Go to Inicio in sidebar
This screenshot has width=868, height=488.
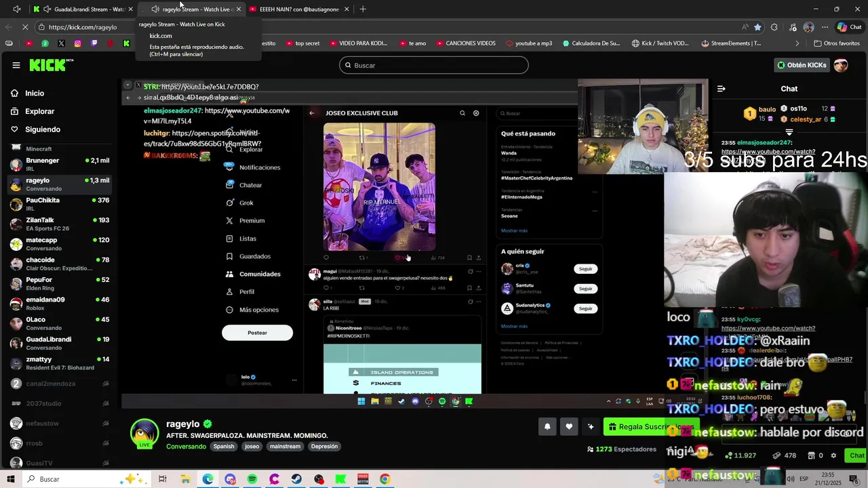35,94
